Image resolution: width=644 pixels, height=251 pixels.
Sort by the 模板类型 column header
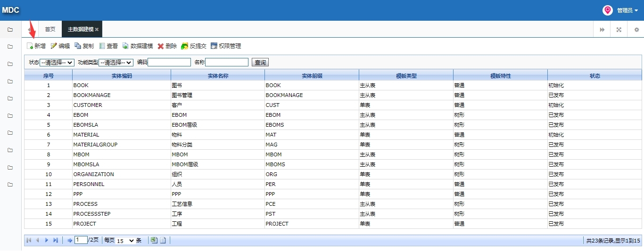tap(406, 76)
